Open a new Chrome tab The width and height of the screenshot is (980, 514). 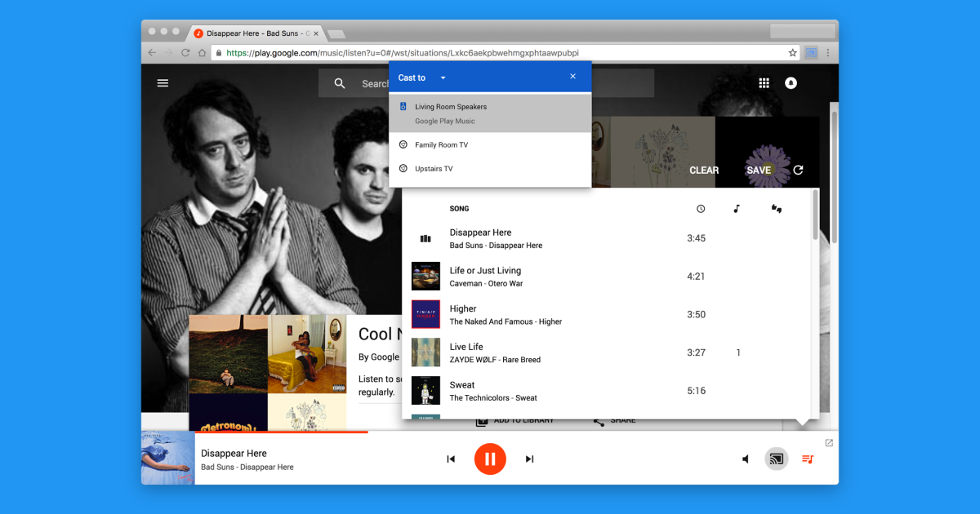click(336, 34)
